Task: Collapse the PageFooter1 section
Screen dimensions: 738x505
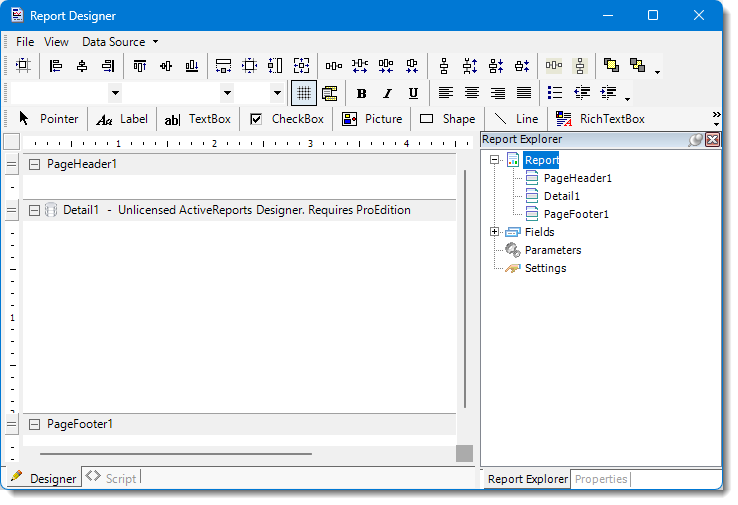Action: (34, 425)
